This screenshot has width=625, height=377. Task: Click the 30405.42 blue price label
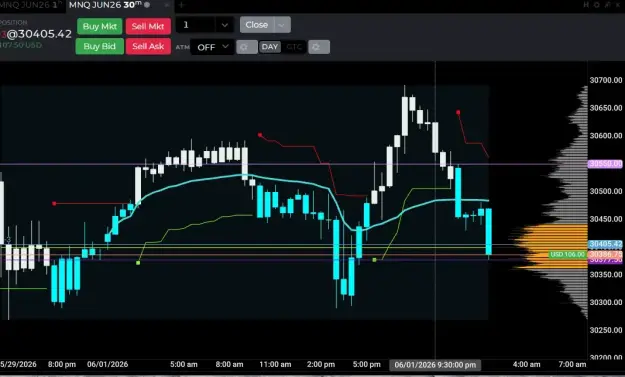pyautogui.click(x=605, y=244)
